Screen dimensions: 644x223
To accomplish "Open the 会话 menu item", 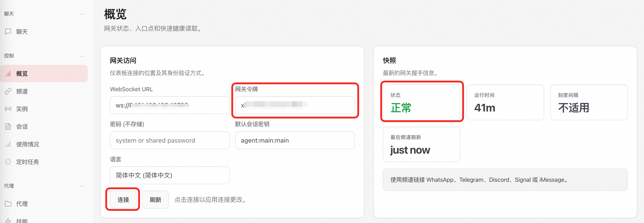I will (22, 127).
